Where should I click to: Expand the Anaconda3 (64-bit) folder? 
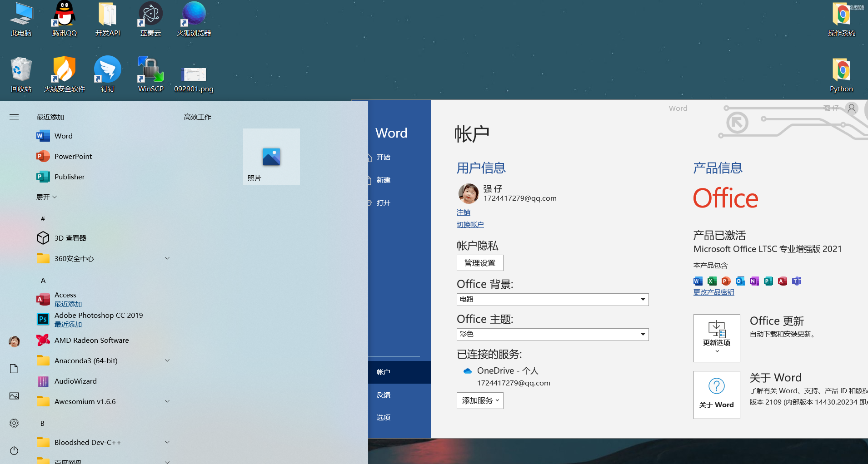coord(167,360)
